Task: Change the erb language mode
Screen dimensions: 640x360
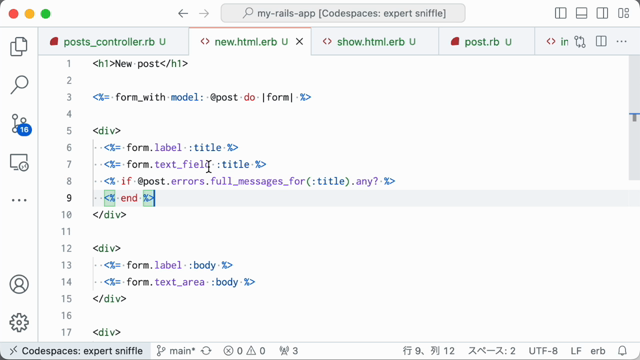Action: [598, 351]
